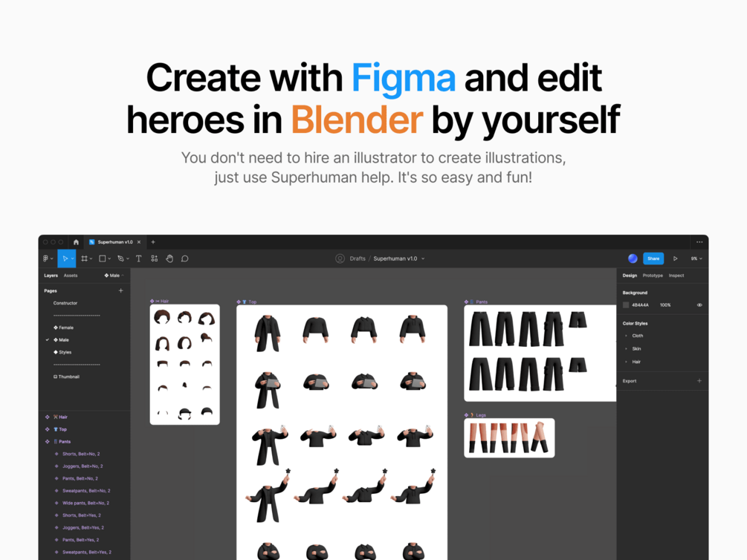Select the Hair frame on canvas
Viewport: 747px width, 560px height.
pyautogui.click(x=185, y=364)
